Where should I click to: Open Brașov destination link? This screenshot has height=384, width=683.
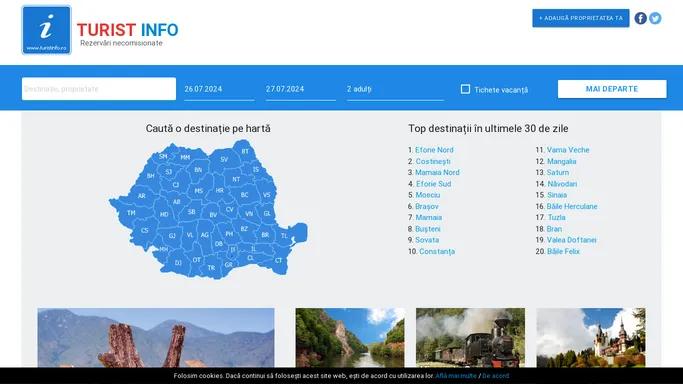[426, 206]
